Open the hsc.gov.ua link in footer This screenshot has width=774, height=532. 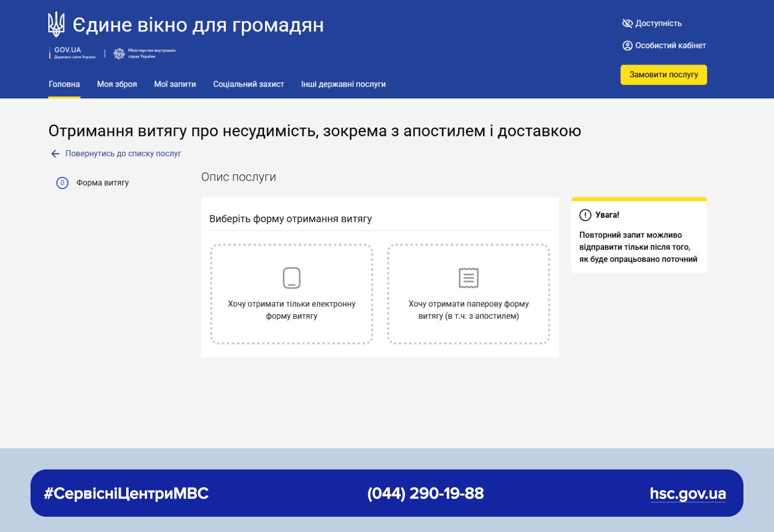(687, 493)
